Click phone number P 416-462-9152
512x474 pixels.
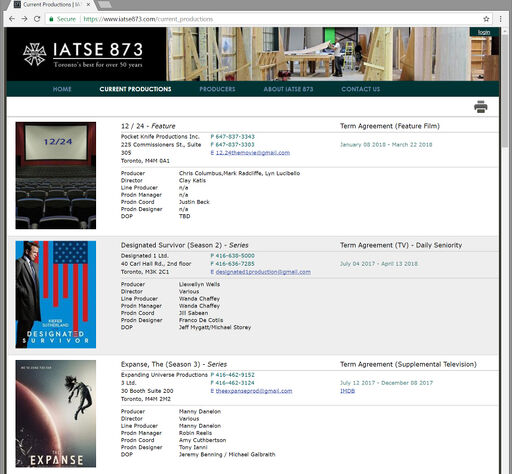click(233, 375)
